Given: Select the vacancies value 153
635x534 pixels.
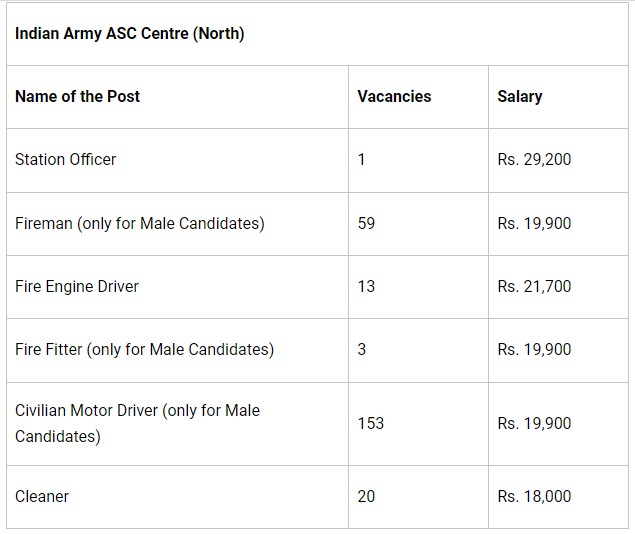Looking at the screenshot, I should point(371,423).
